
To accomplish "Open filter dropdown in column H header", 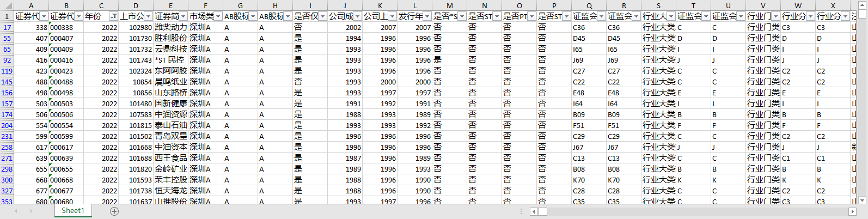I will (x=288, y=16).
